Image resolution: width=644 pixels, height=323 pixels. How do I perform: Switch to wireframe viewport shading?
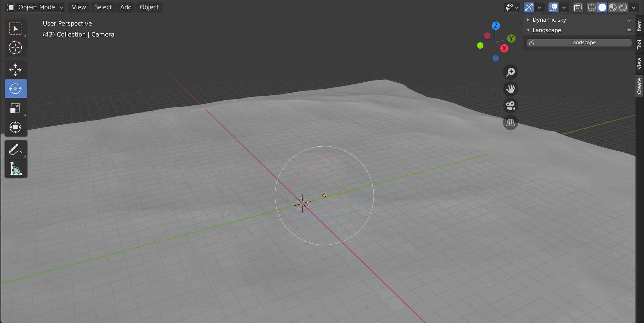592,7
